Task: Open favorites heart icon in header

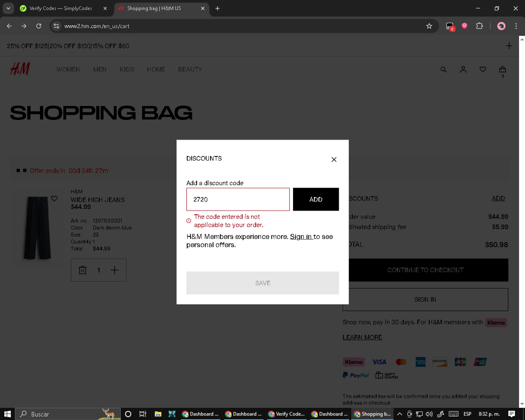Action: tap(483, 70)
